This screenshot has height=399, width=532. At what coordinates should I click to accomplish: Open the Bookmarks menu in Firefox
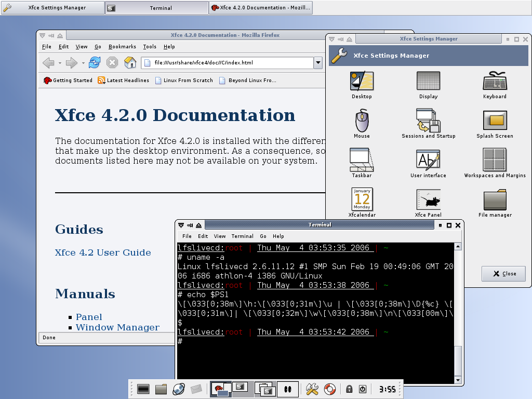tap(122, 47)
